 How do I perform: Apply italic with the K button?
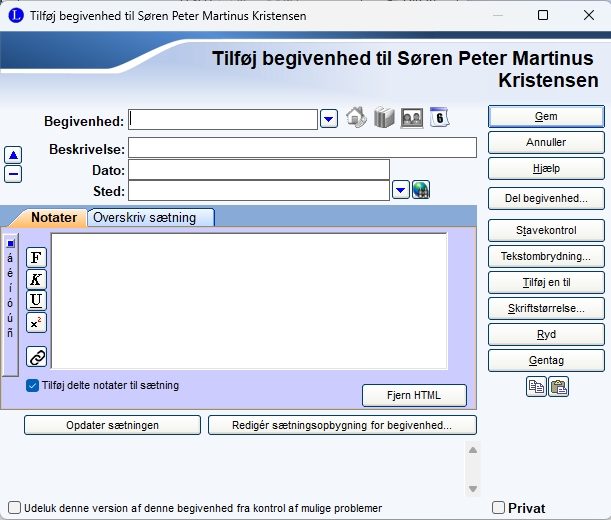tap(37, 280)
